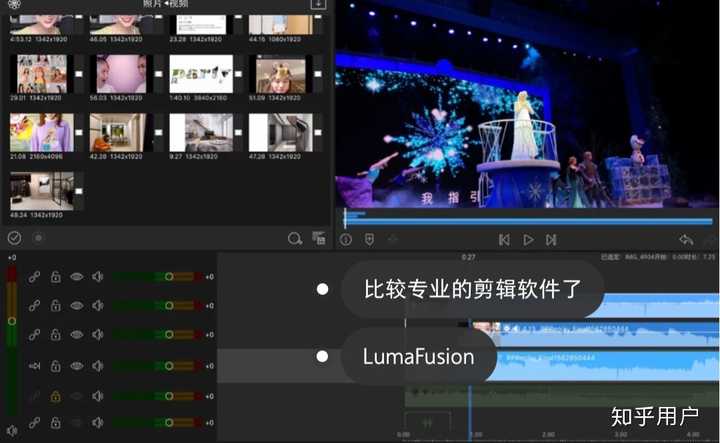
Task: Click the 0:27 timecode above the timeline
Action: pos(468,257)
